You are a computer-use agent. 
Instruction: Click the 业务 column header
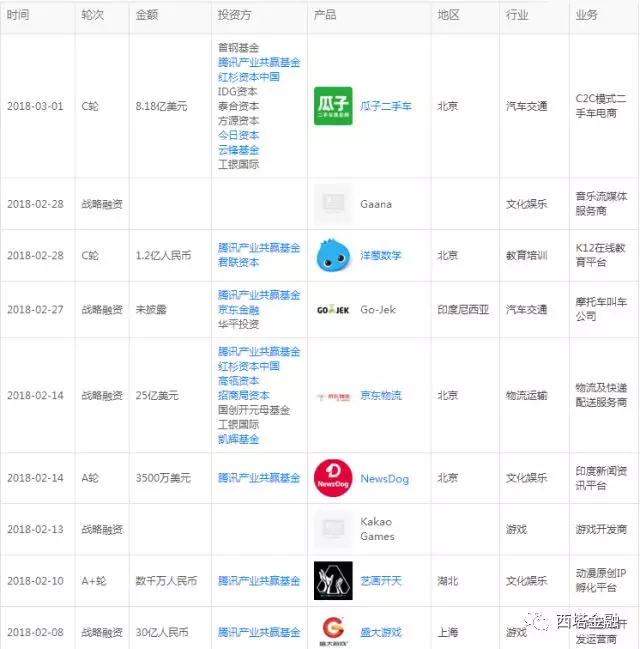click(586, 15)
